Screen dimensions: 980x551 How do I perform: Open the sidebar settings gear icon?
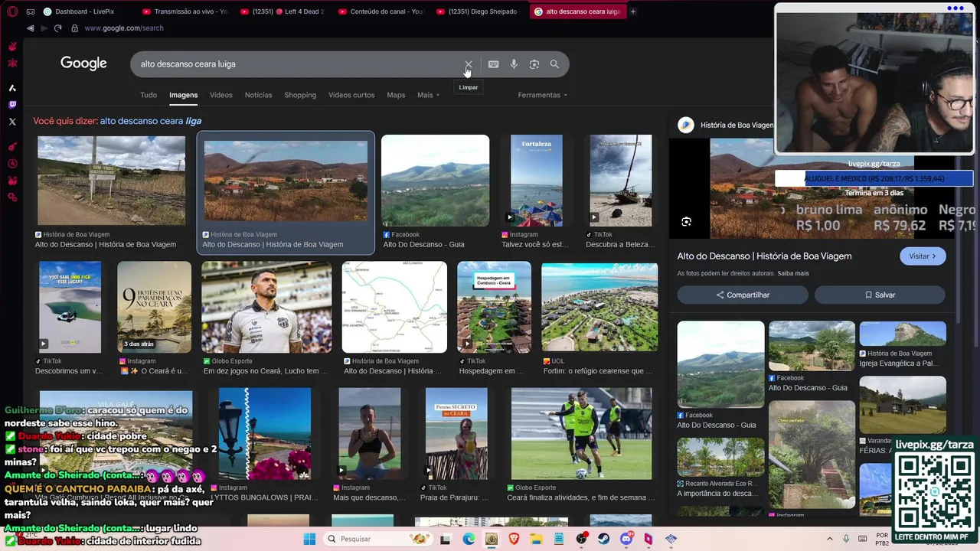tap(12, 197)
